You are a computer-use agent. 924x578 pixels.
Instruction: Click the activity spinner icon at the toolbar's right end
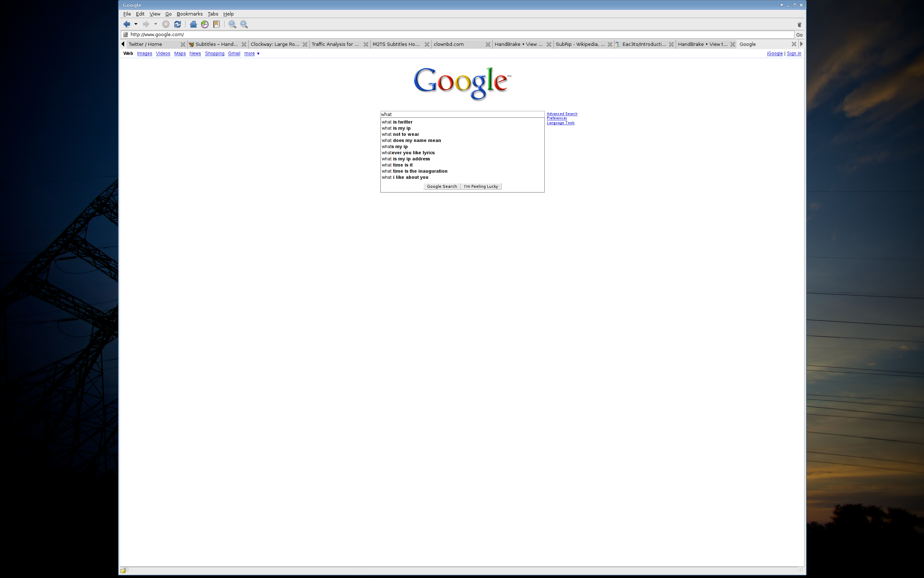tap(799, 25)
